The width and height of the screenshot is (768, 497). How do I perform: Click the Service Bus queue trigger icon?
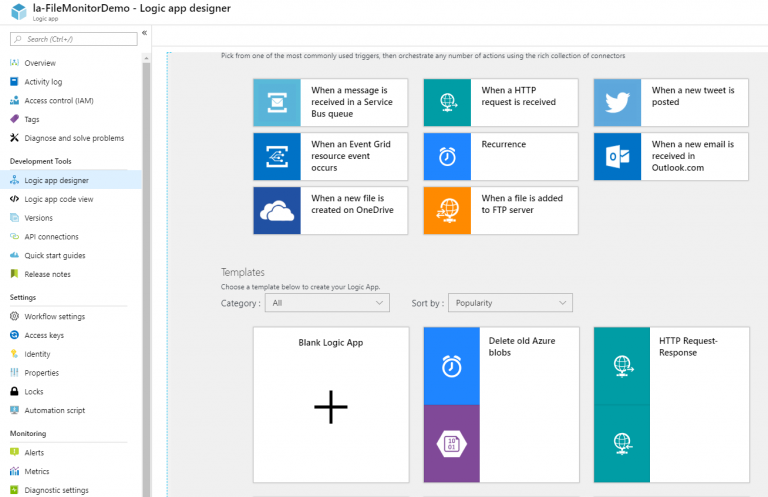[x=277, y=103]
